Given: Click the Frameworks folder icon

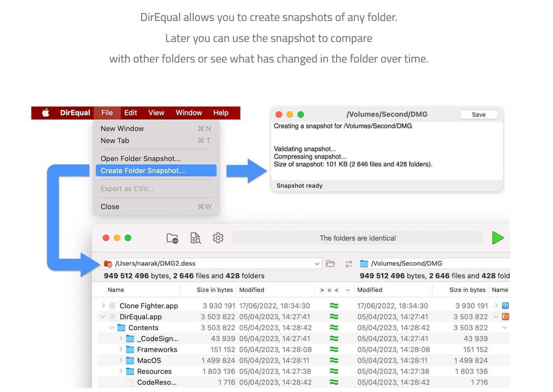Looking at the screenshot, I should coord(130,350).
